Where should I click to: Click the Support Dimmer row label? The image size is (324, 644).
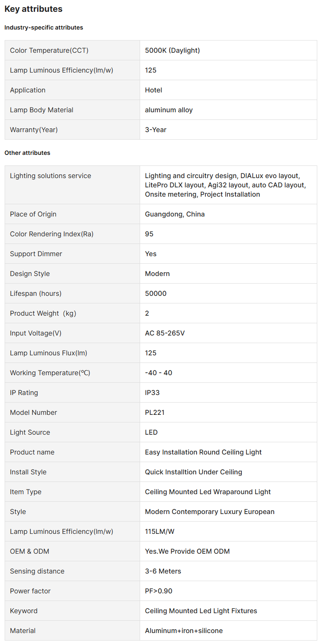[36, 254]
